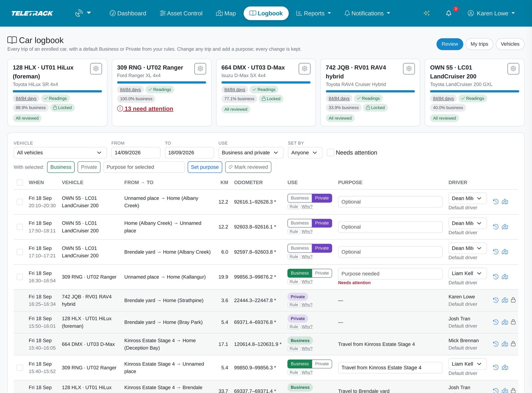Screen dimensions: 532x393
Task: Open the notification bell with badge 3
Action: coord(449,13)
